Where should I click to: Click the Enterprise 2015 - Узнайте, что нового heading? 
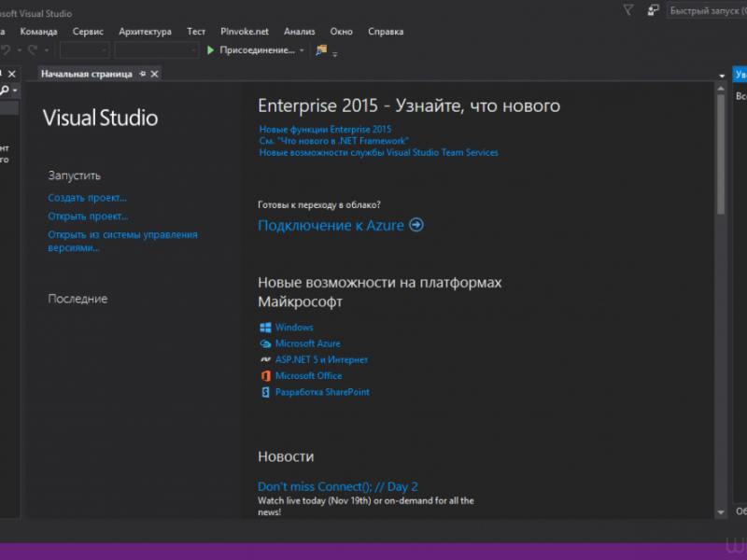coord(409,105)
